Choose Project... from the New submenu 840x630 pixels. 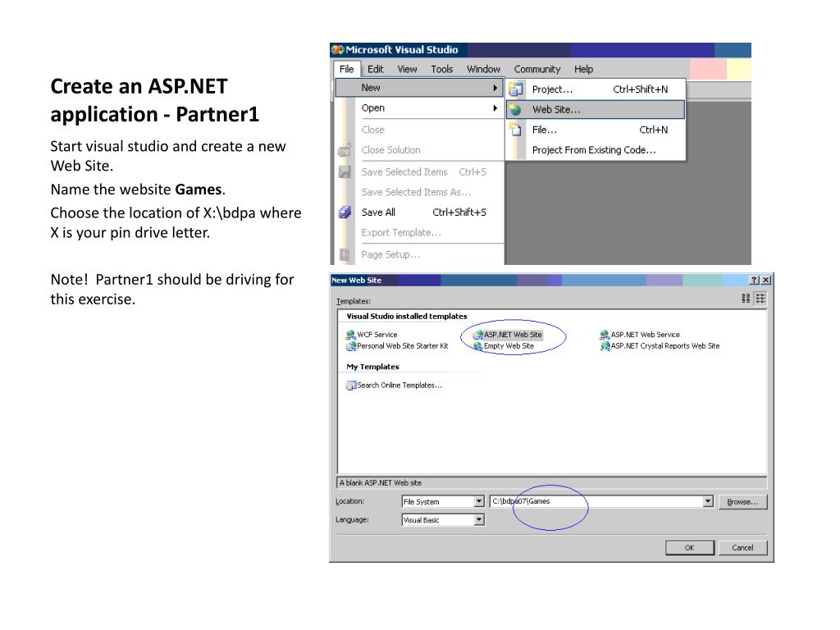click(x=596, y=89)
